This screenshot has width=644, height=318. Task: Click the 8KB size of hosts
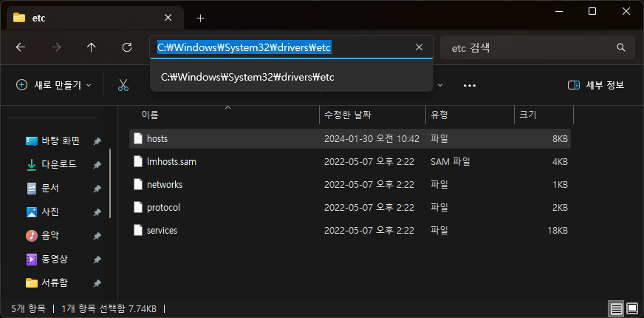[x=560, y=138]
